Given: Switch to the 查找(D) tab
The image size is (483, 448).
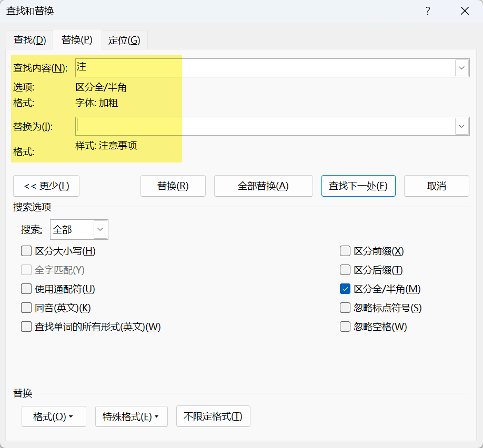Looking at the screenshot, I should coord(29,40).
